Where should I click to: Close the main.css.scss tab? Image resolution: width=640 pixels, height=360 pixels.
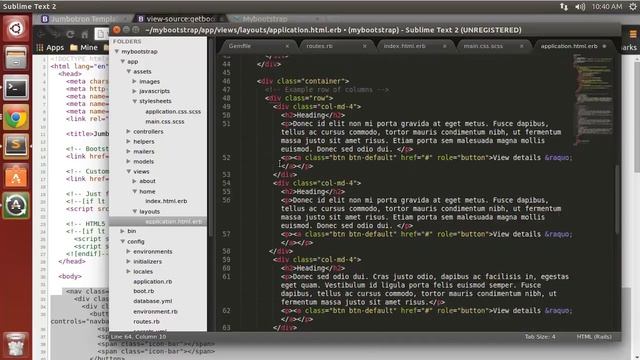[521, 46]
